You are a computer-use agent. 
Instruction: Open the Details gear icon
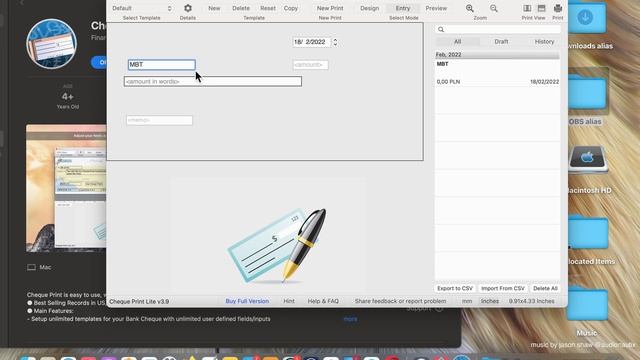click(188, 8)
